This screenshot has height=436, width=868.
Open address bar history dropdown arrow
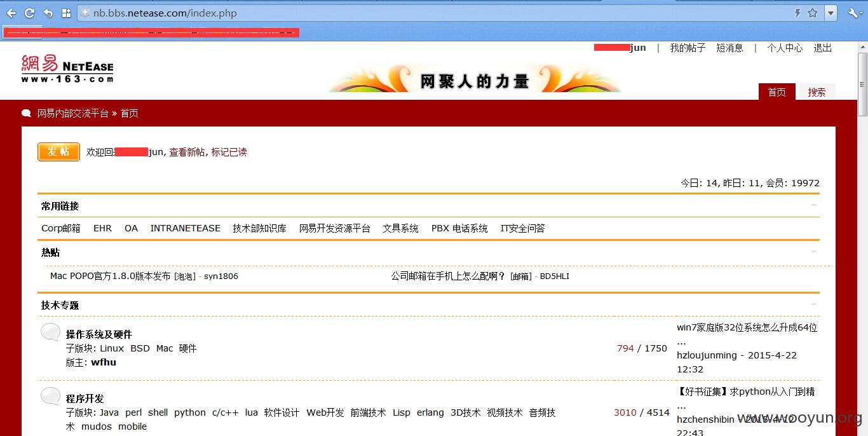pos(831,13)
